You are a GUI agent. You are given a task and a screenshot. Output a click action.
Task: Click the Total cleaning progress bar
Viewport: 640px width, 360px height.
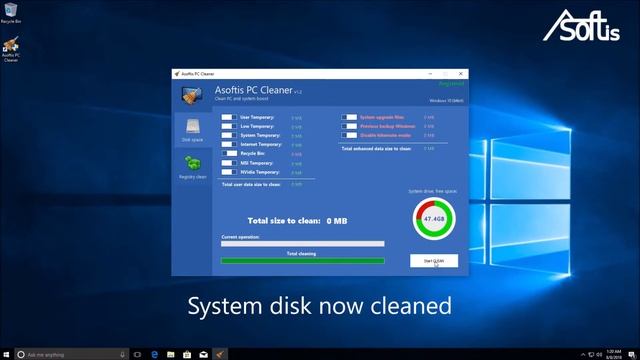pyautogui.click(x=302, y=261)
